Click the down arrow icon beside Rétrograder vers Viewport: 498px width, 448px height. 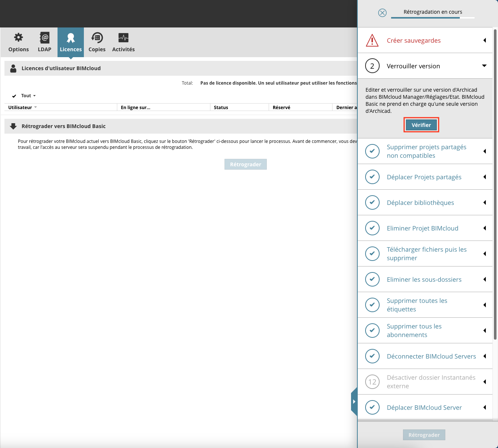click(x=13, y=126)
